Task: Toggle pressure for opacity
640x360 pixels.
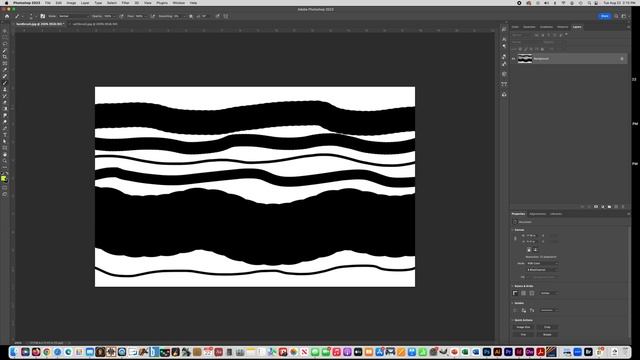Action: tap(121, 16)
